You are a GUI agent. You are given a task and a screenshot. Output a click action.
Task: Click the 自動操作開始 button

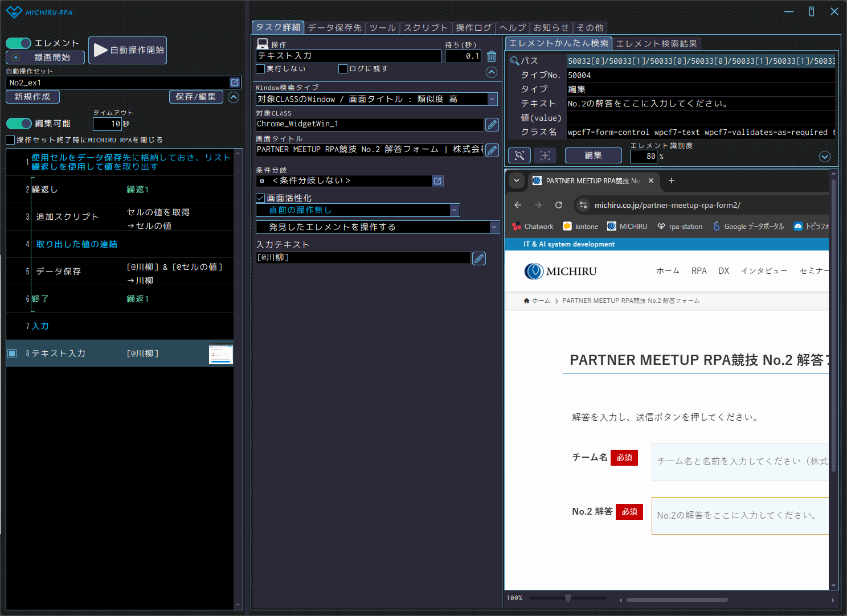128,50
